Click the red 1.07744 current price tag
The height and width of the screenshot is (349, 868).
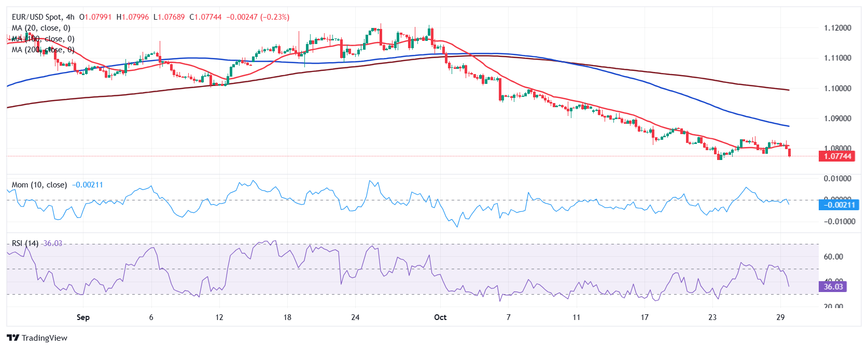[x=837, y=156]
